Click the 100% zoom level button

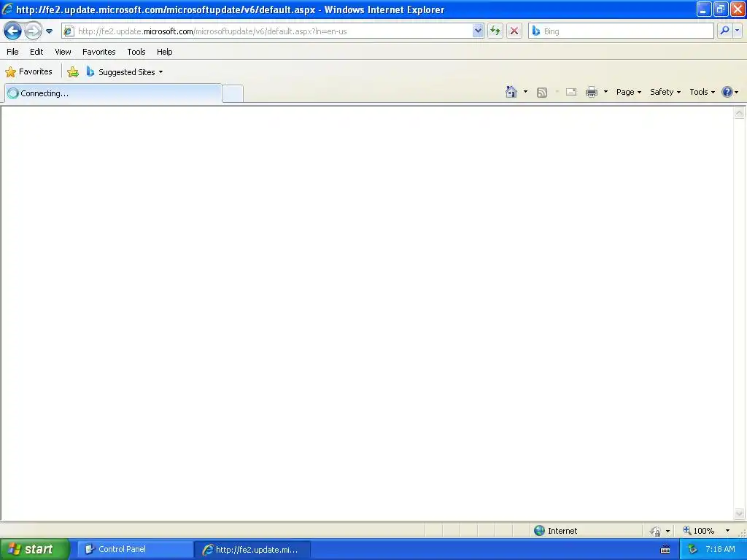[698, 531]
